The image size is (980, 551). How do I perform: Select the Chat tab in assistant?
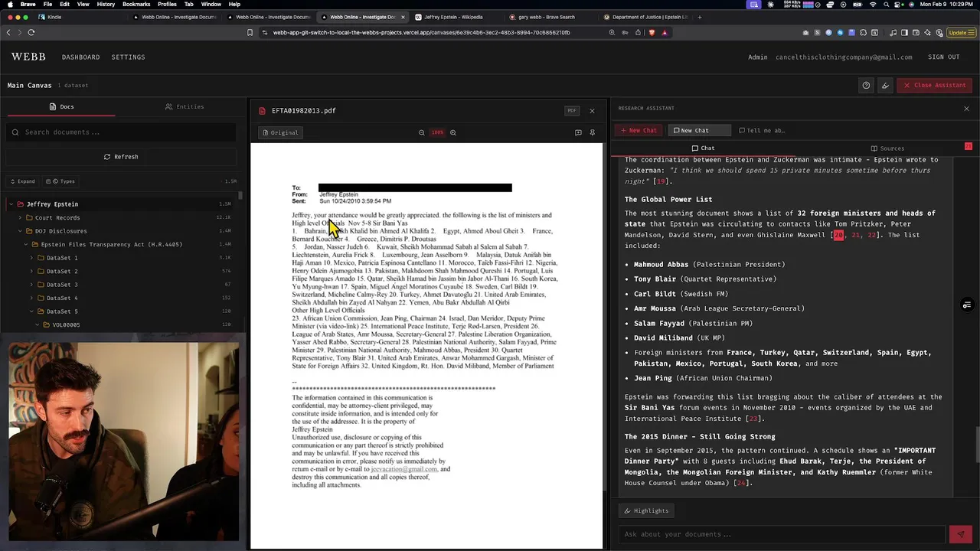(x=703, y=148)
